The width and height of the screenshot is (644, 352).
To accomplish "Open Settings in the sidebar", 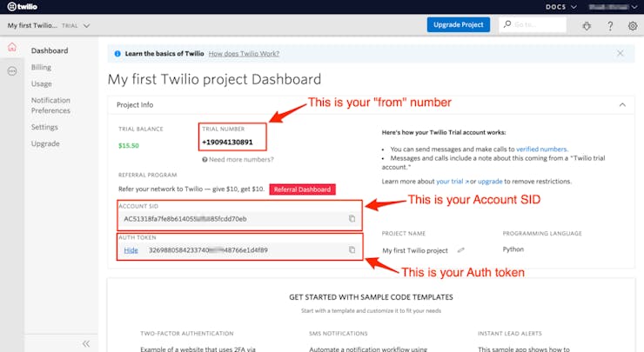I will click(x=44, y=127).
